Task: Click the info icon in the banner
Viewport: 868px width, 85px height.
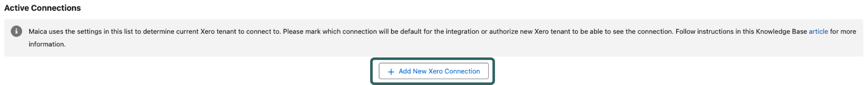Action: (16, 31)
